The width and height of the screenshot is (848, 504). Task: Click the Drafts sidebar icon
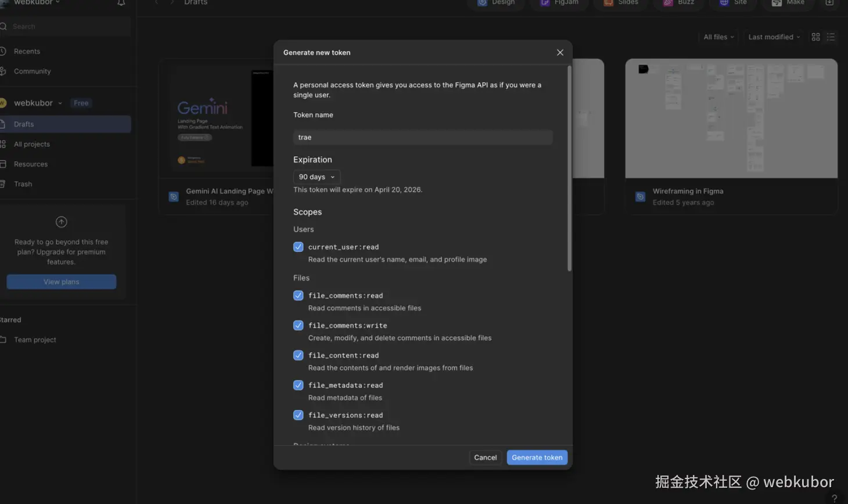(3, 124)
